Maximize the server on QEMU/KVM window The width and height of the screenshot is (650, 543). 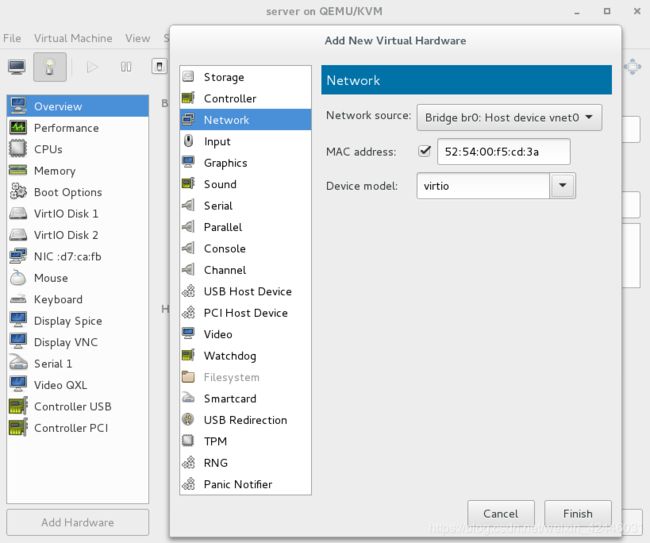click(x=607, y=11)
